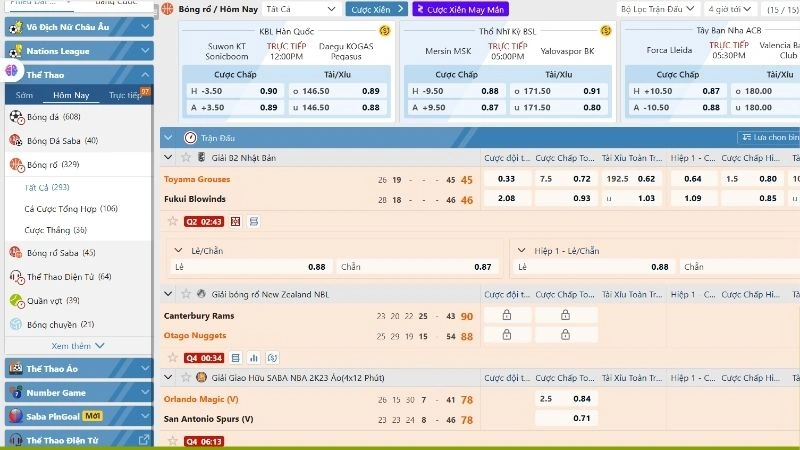
Task: Click the clock icon beside Trận Đấu
Action: point(190,138)
